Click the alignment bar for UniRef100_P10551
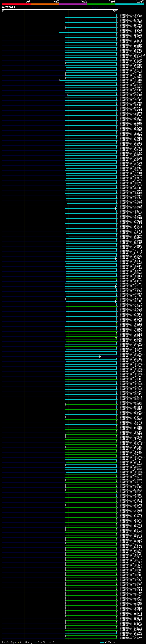Screen dimensions: 146x644 click(91, 291)
